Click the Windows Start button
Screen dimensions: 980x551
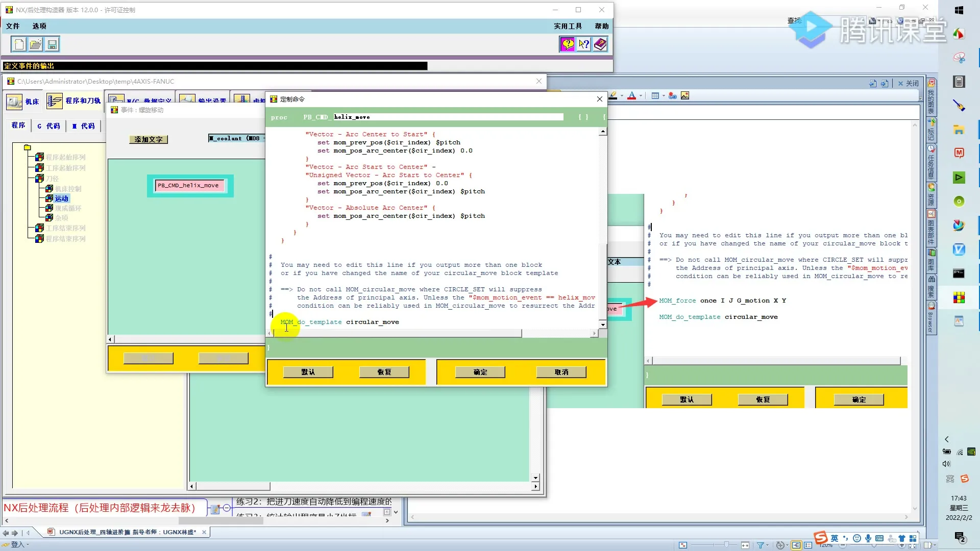click(x=959, y=10)
